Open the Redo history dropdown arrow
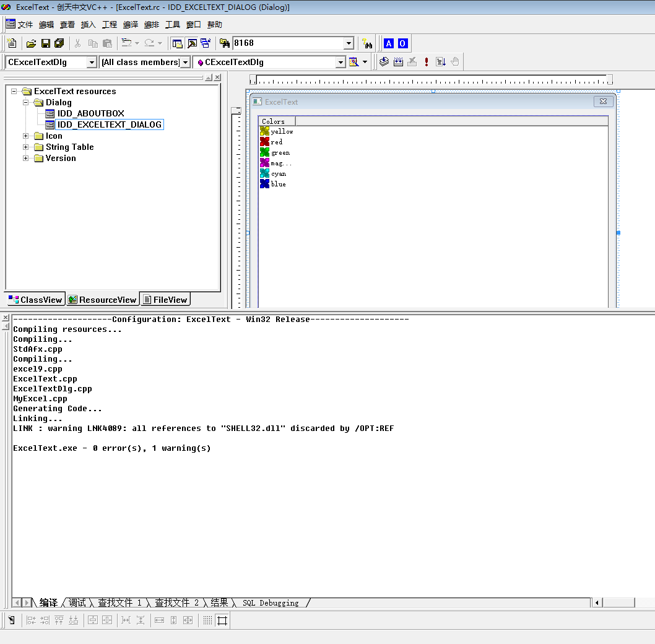The image size is (655, 644). tap(160, 43)
